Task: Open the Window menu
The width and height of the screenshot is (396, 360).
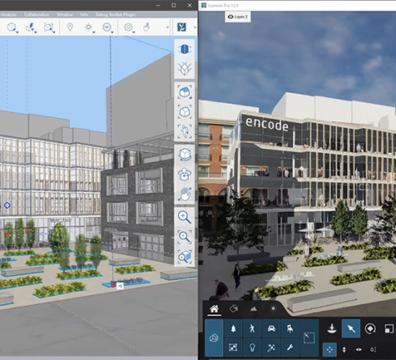Action: (65, 15)
